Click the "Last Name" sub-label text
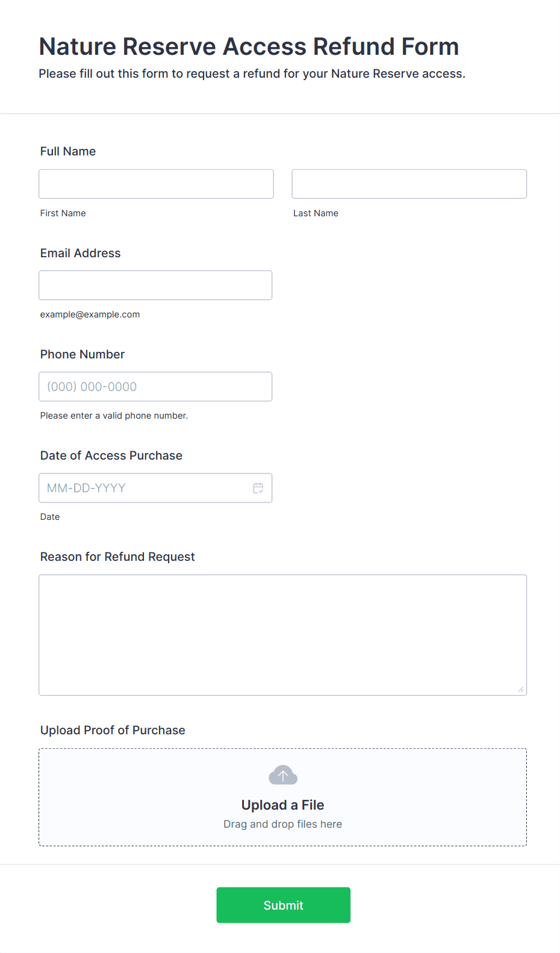 point(316,213)
